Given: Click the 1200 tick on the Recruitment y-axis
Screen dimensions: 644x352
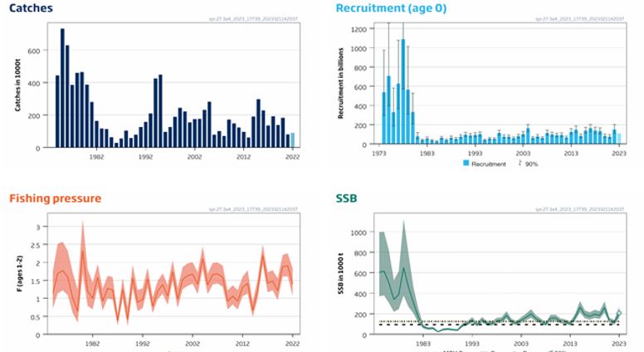Looking at the screenshot, I should click(359, 29).
